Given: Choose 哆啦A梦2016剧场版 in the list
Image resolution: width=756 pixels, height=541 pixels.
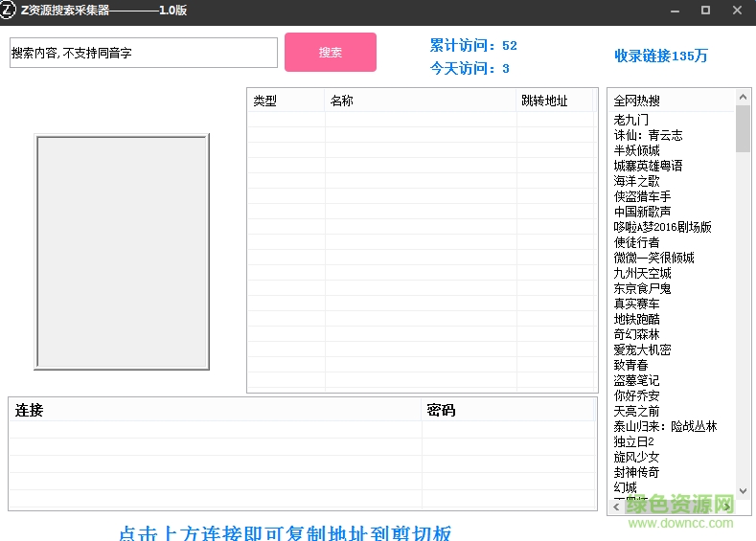Looking at the screenshot, I should [x=662, y=227].
